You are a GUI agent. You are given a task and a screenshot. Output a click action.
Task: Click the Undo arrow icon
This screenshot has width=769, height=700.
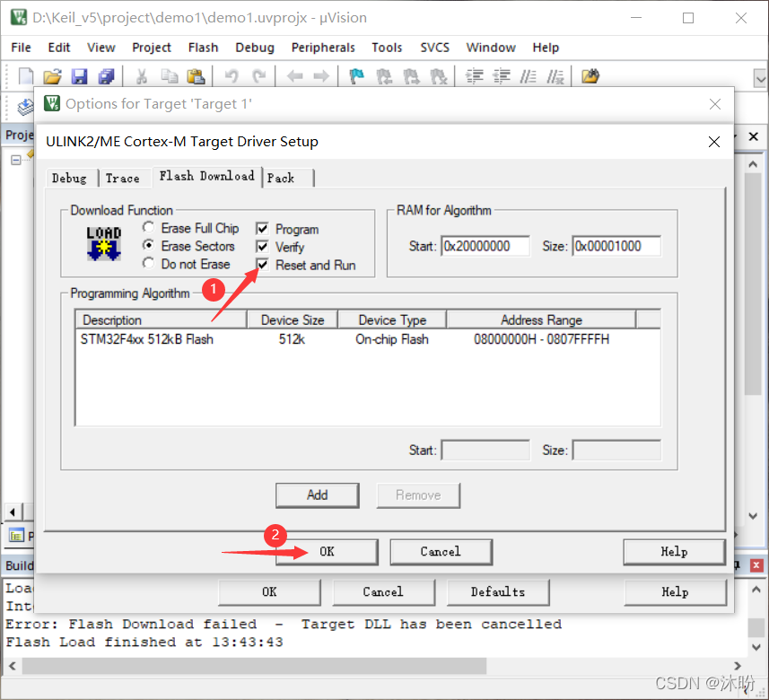point(232,76)
